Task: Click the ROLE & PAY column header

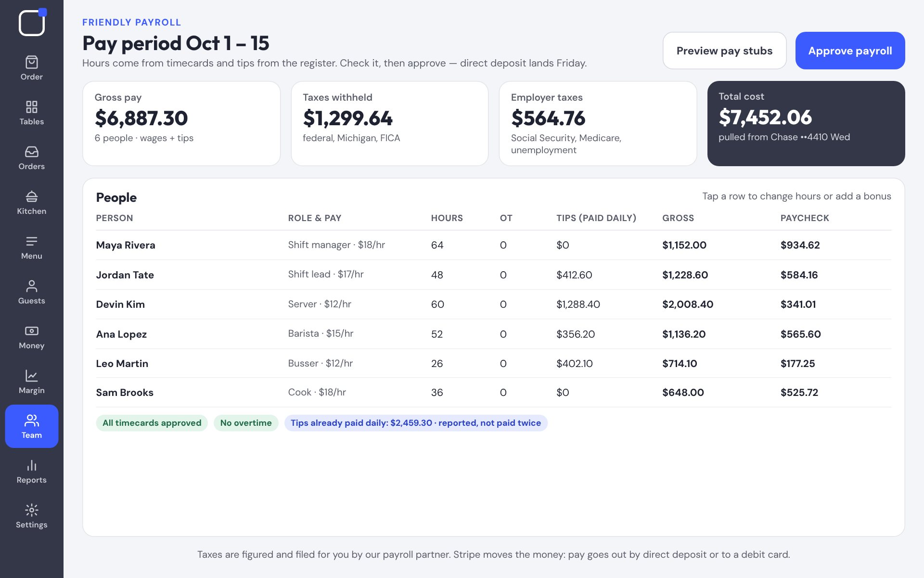Action: [314, 218]
